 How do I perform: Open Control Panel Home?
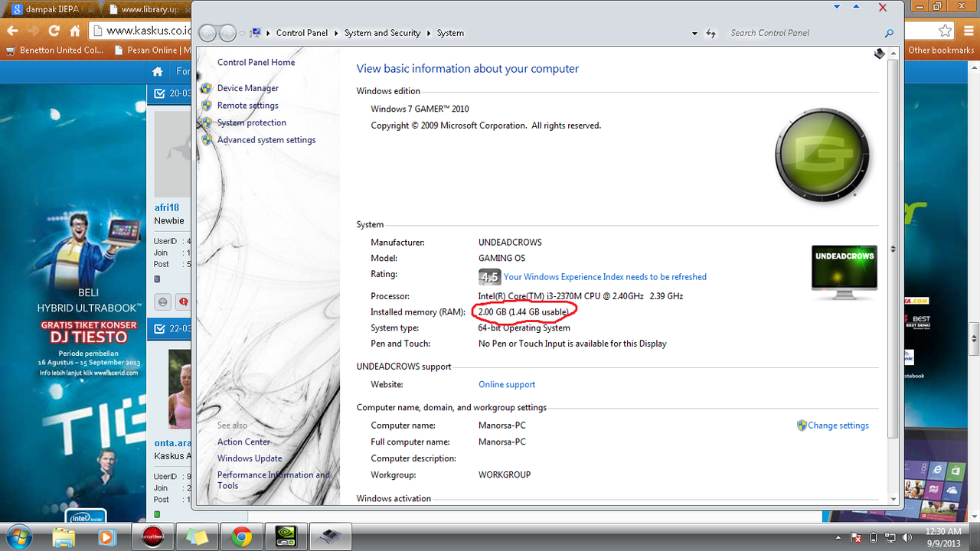point(256,63)
